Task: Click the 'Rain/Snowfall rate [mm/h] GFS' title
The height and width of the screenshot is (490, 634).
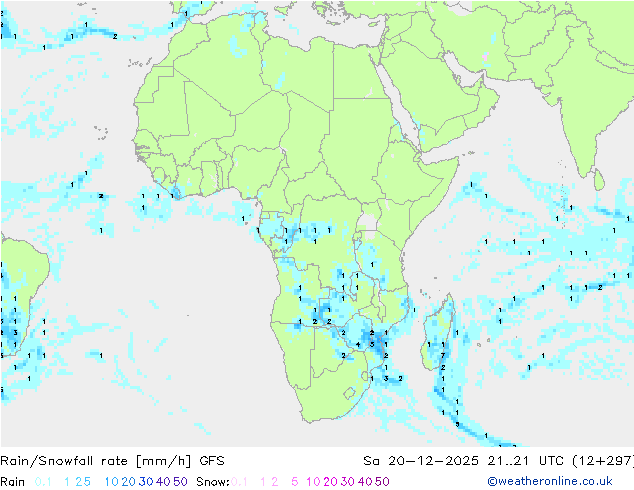Action: (x=112, y=461)
